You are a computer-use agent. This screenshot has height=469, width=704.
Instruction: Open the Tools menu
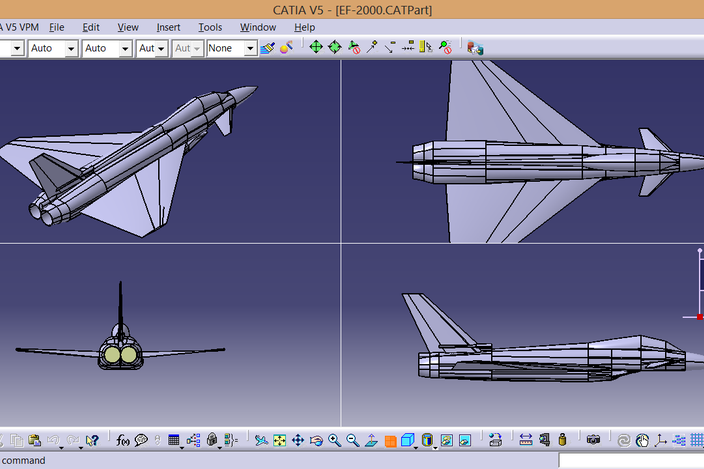[210, 27]
